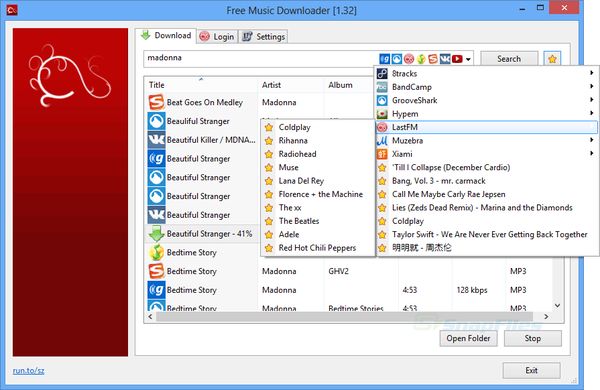The width and height of the screenshot is (600, 390).
Task: Click the Xiami icon in favorites menu
Action: 382,154
